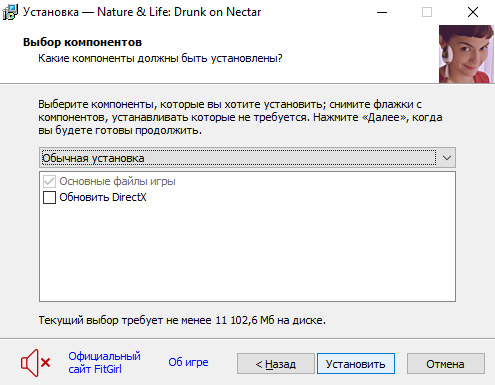The width and height of the screenshot is (495, 385).
Task: Mute the installer music via speaker icon
Action: (x=35, y=363)
